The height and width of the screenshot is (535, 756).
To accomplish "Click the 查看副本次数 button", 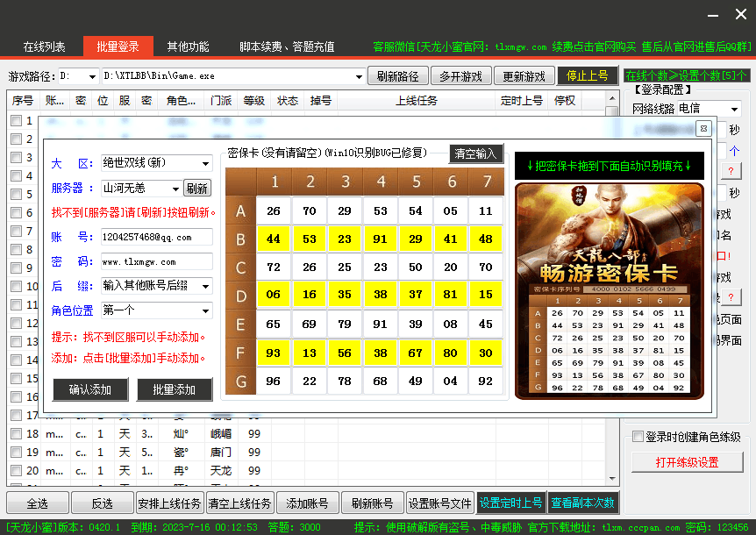I will [582, 503].
